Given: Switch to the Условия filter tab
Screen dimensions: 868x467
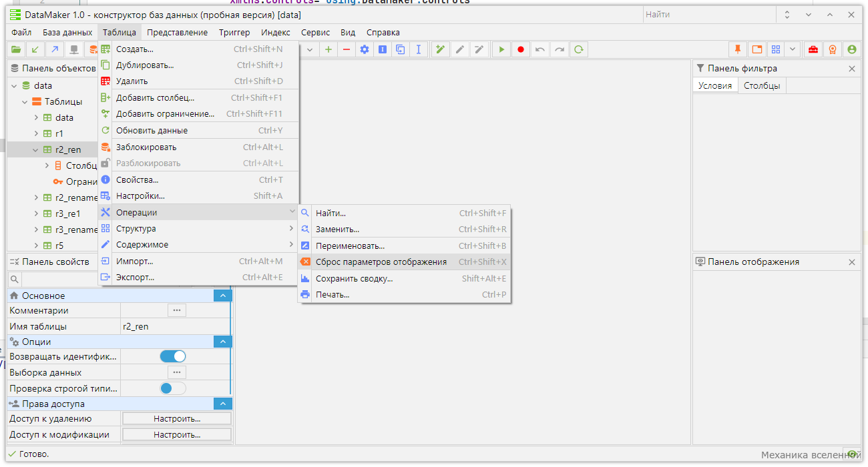Looking at the screenshot, I should pyautogui.click(x=715, y=85).
